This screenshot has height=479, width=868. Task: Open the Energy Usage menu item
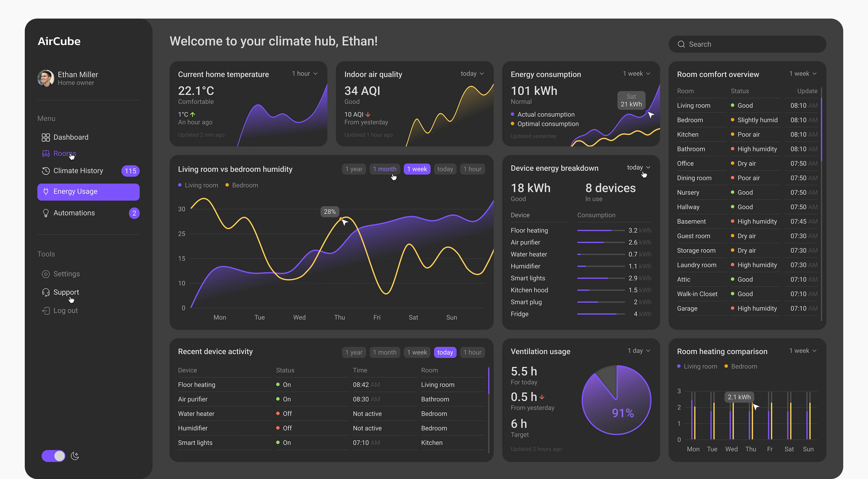pyautogui.click(x=88, y=192)
